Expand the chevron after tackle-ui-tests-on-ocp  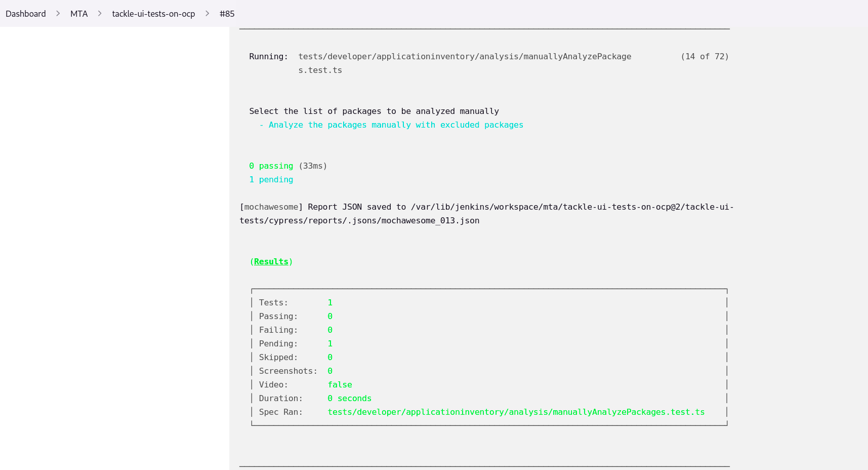pyautogui.click(x=208, y=14)
